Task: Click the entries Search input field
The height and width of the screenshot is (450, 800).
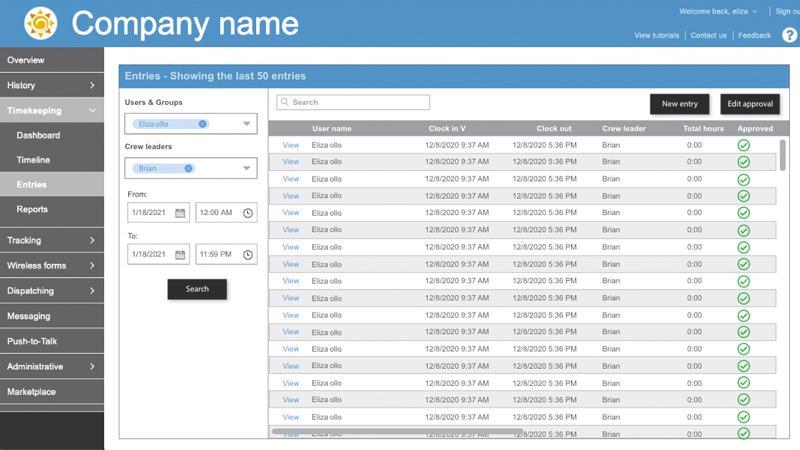Action: point(353,102)
